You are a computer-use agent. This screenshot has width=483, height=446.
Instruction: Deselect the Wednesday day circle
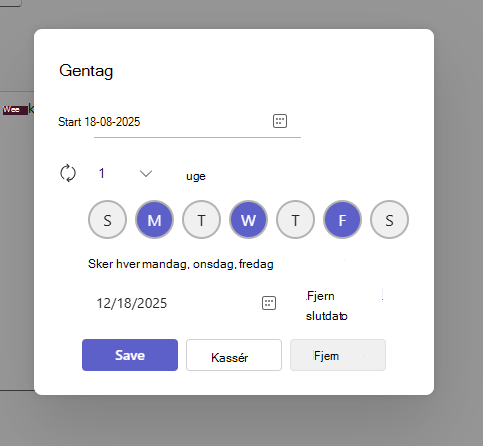point(248,220)
